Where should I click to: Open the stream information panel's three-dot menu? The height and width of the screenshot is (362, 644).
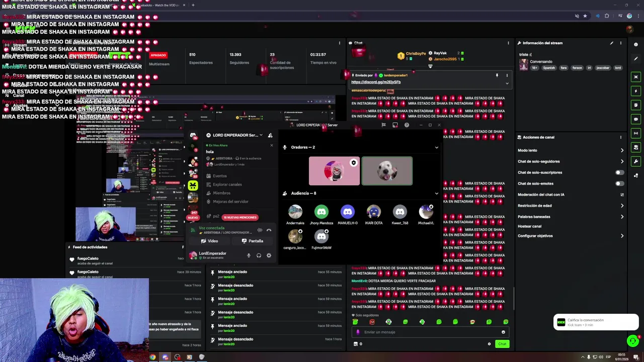(x=621, y=43)
